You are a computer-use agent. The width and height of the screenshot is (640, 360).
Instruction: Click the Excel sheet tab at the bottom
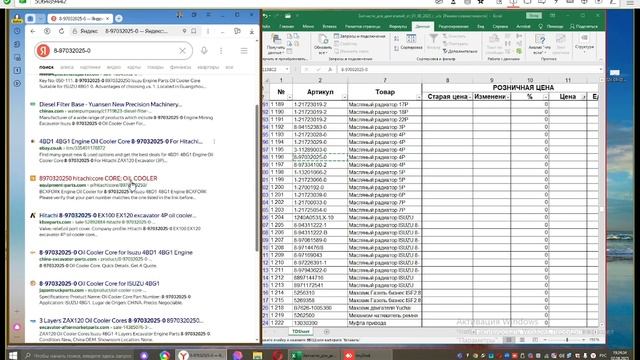click(301, 331)
